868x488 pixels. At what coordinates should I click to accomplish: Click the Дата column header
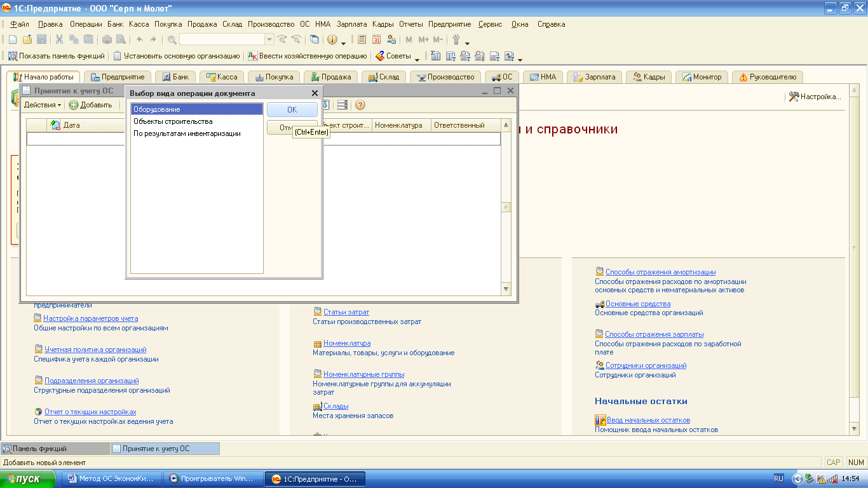(86, 125)
